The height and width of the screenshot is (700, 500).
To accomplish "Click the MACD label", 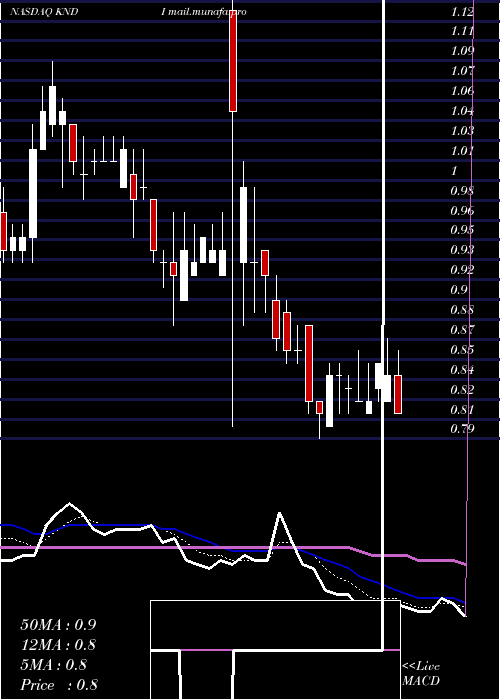I will click(421, 681).
